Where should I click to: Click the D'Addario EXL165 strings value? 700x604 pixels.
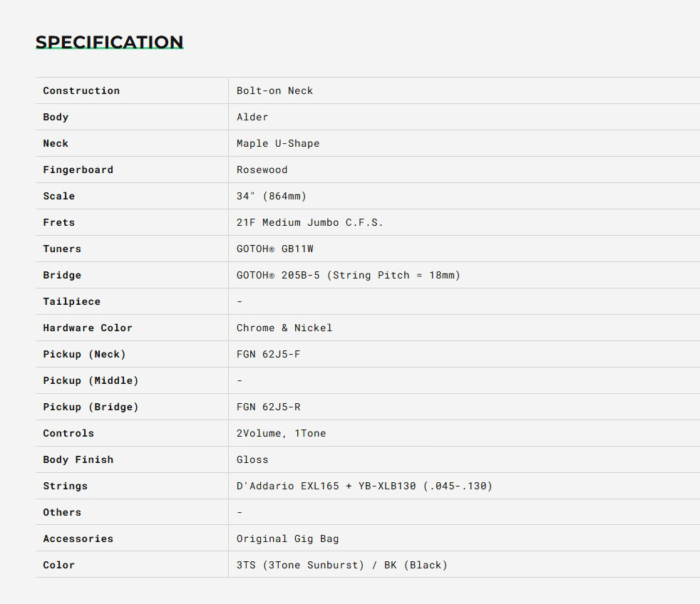[x=364, y=486]
